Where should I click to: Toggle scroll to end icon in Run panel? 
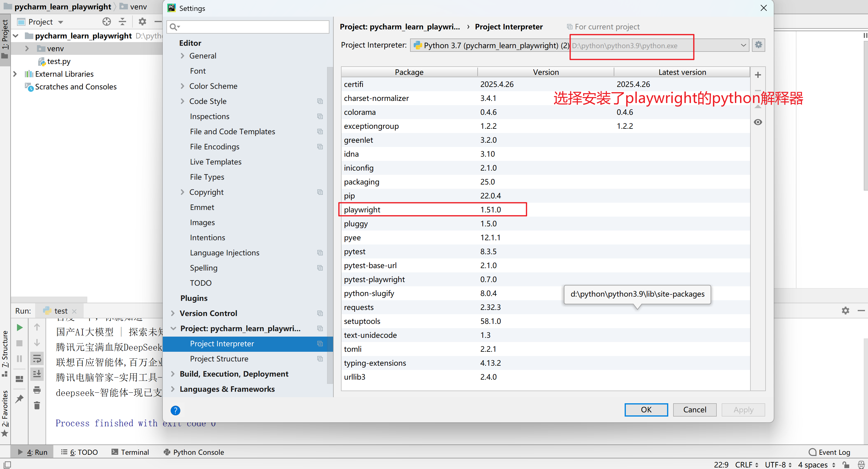tap(37, 374)
